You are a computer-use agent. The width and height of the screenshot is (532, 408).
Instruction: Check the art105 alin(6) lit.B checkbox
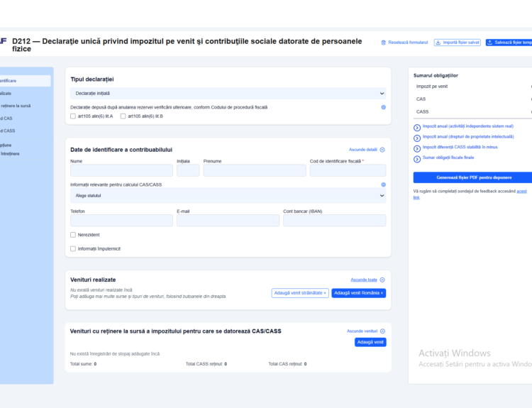(123, 116)
